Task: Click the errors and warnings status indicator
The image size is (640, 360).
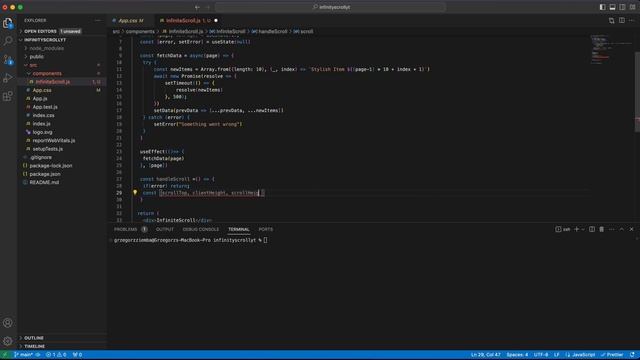Action: (x=56, y=355)
